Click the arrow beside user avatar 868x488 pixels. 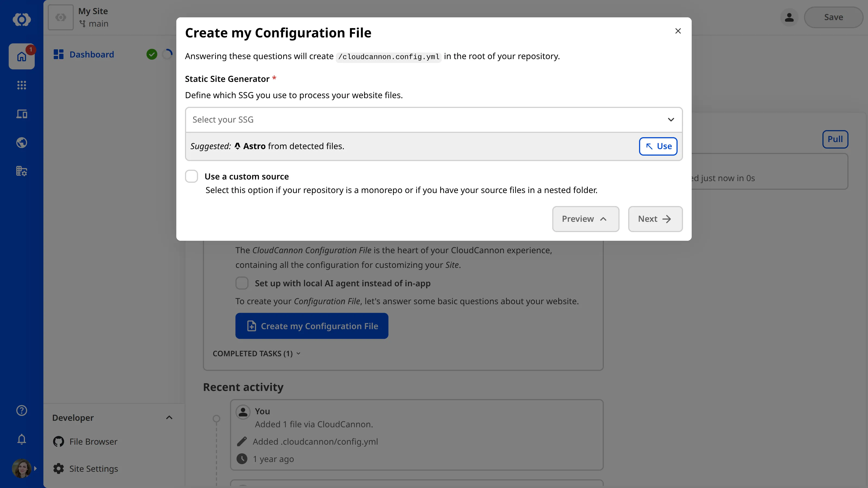point(35,468)
